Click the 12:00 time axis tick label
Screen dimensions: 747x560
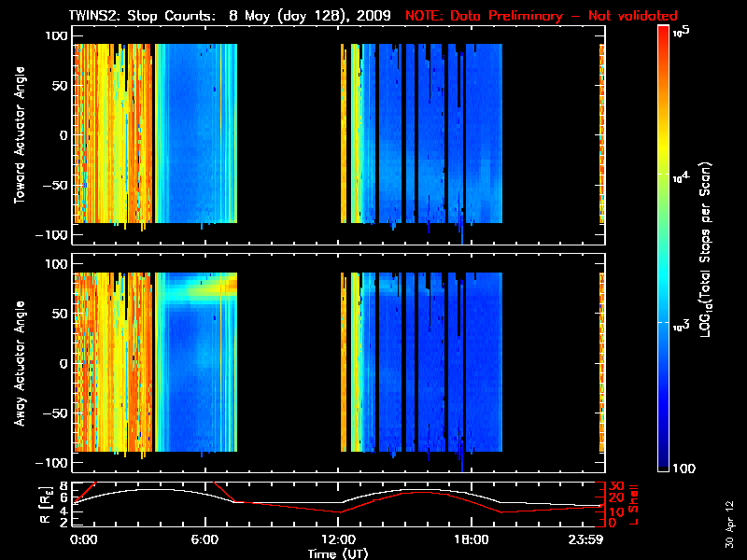[337, 540]
